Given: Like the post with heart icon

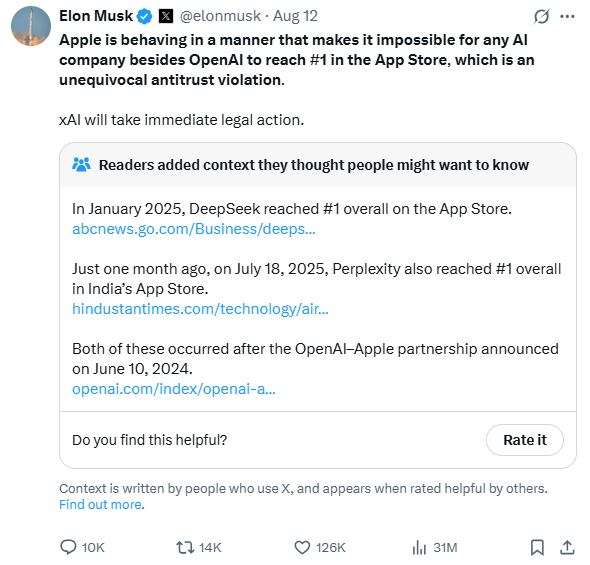Looking at the screenshot, I should click(x=302, y=548).
